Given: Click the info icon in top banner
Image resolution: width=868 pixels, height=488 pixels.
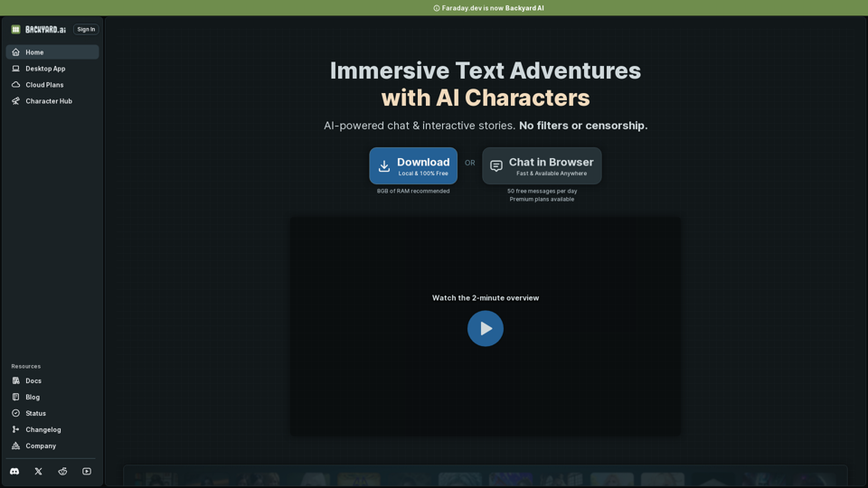Looking at the screenshot, I should (436, 8).
